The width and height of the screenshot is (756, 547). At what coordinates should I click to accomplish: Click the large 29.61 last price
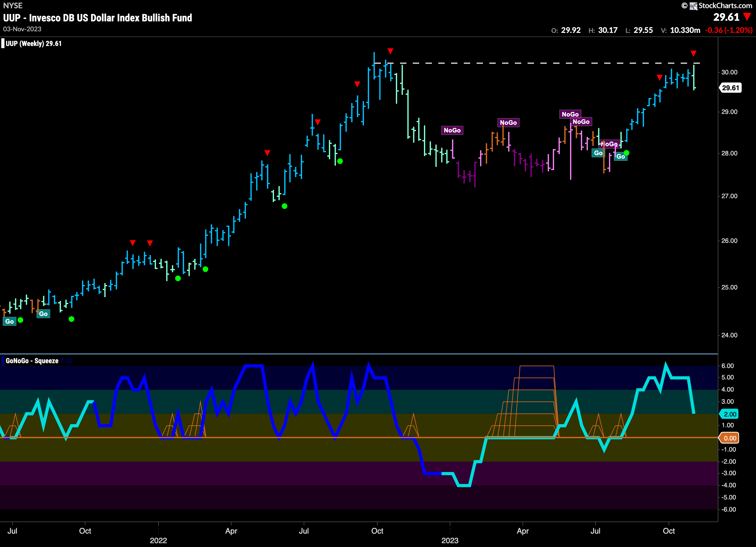(x=726, y=17)
